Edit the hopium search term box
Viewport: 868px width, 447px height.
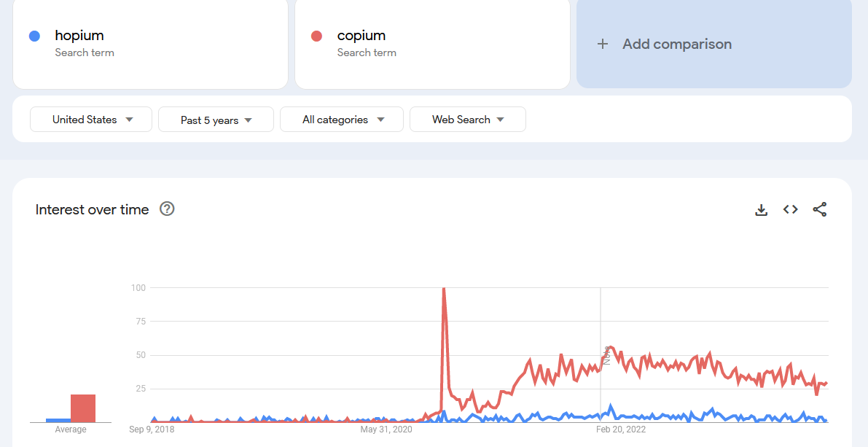pyautogui.click(x=151, y=43)
